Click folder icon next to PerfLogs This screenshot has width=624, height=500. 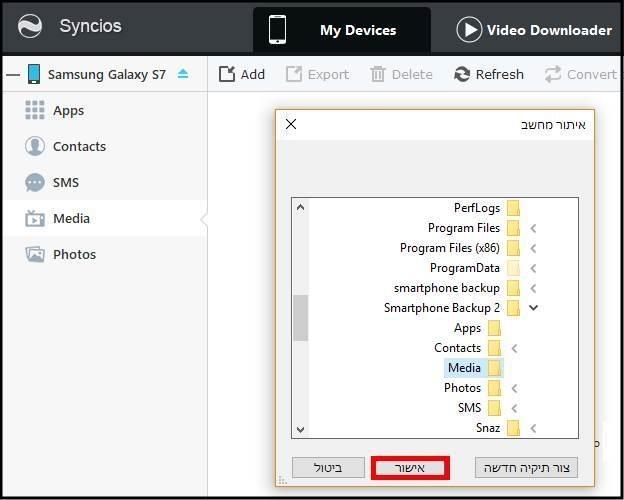pyautogui.click(x=513, y=208)
